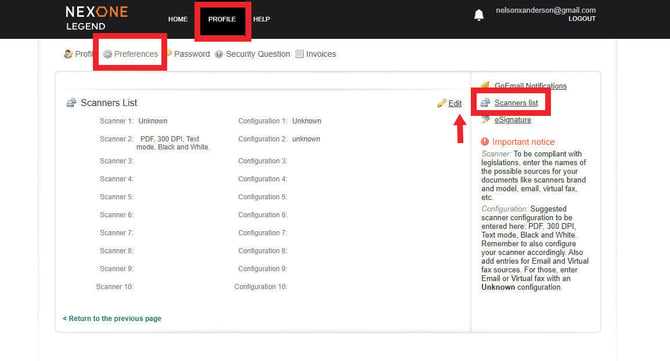Screen dimensions: 670x361
Task: Click the Preferences gear icon
Action: coord(108,54)
